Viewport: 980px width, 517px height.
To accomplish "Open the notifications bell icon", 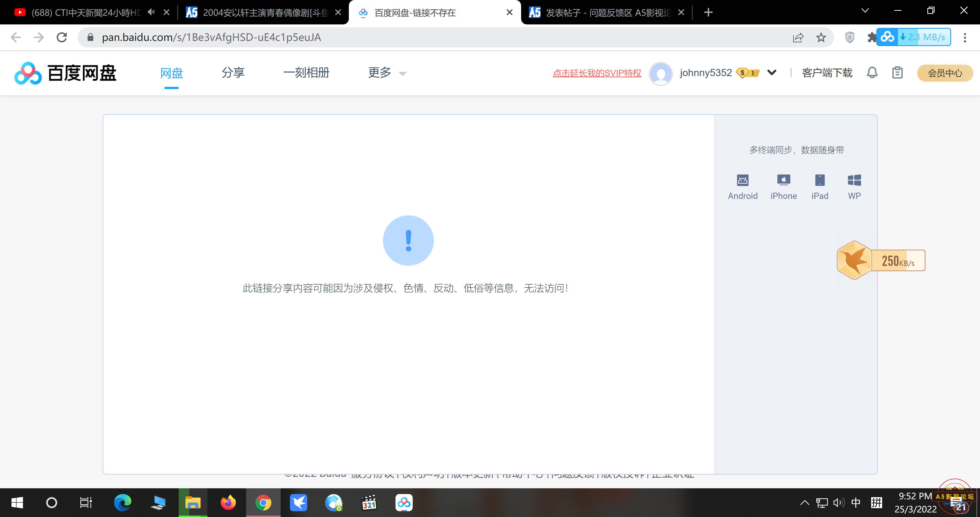I will 872,72.
